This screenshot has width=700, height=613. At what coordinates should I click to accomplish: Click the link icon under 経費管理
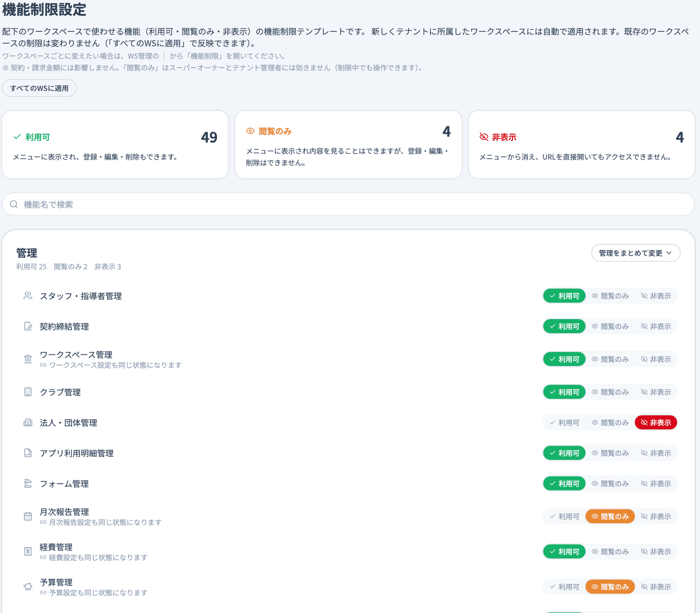43,557
